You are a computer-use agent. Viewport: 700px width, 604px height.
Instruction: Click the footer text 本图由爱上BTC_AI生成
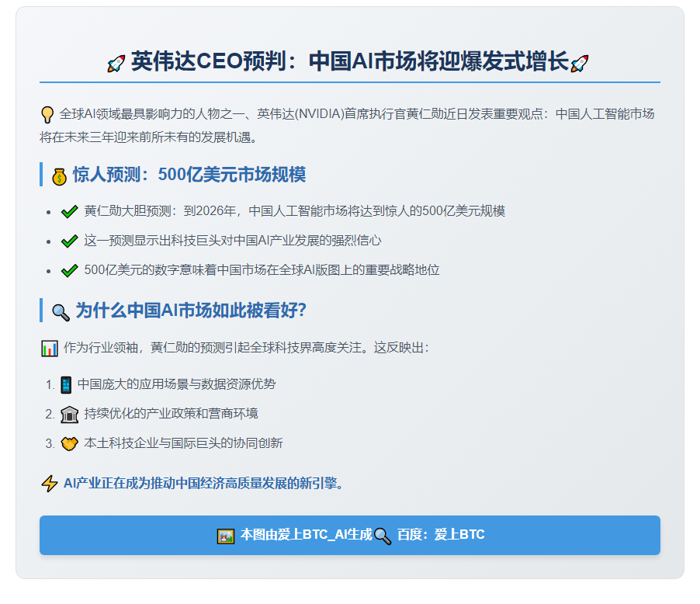coord(307,535)
